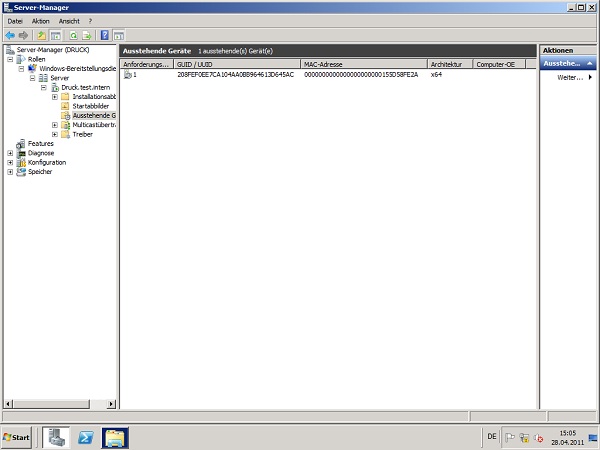600x450 pixels.
Task: Click the DE language indicator
Action: pos(492,437)
